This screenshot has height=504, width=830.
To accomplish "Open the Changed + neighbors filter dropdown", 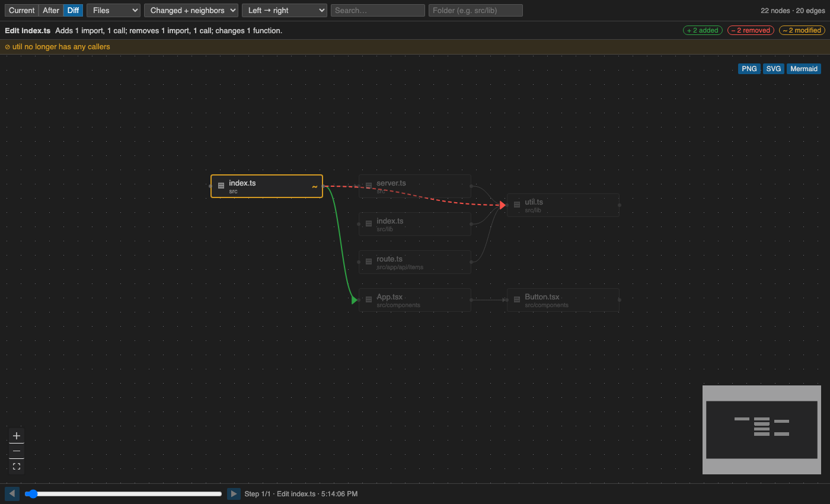I will [x=191, y=10].
